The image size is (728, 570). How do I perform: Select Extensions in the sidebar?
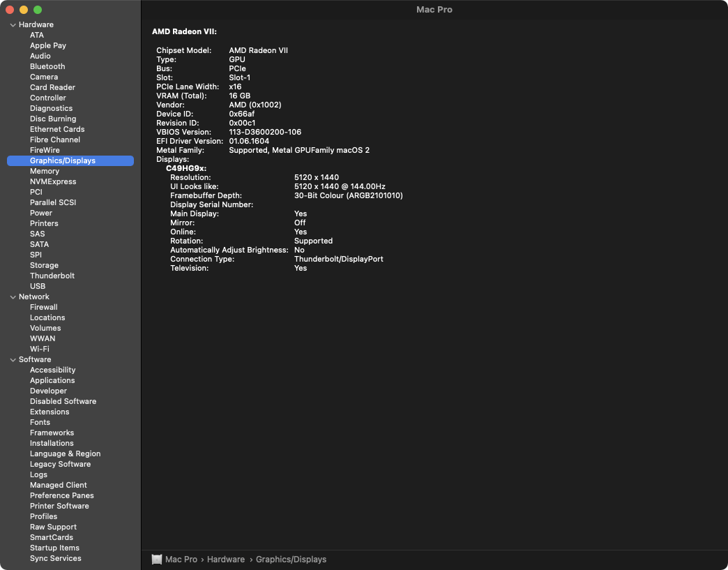point(50,412)
